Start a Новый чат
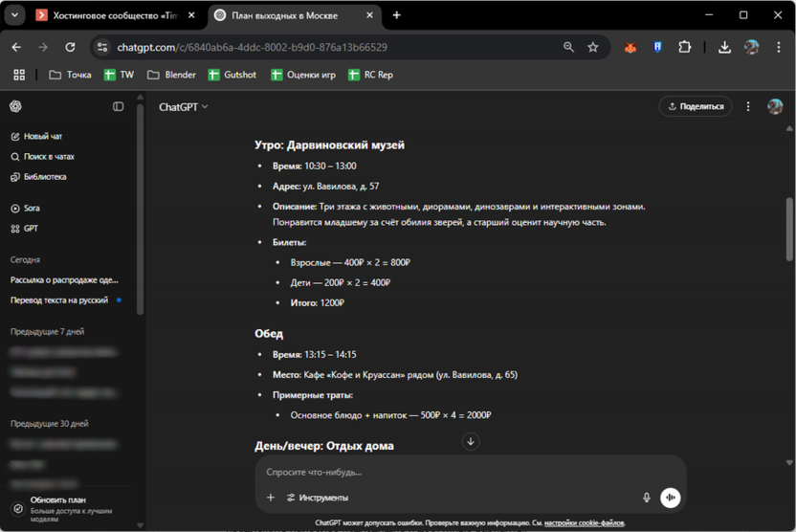This screenshot has width=796, height=532. pyautogui.click(x=36, y=136)
